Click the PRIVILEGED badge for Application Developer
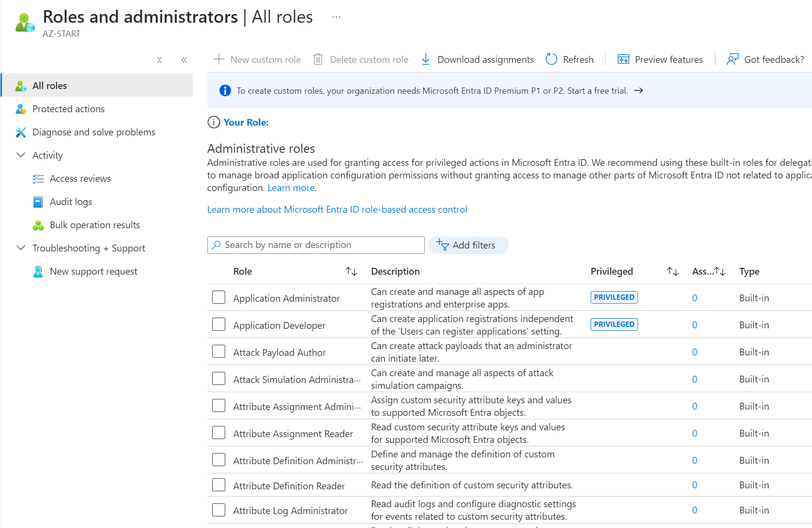The width and height of the screenshot is (812, 528). pyautogui.click(x=614, y=324)
